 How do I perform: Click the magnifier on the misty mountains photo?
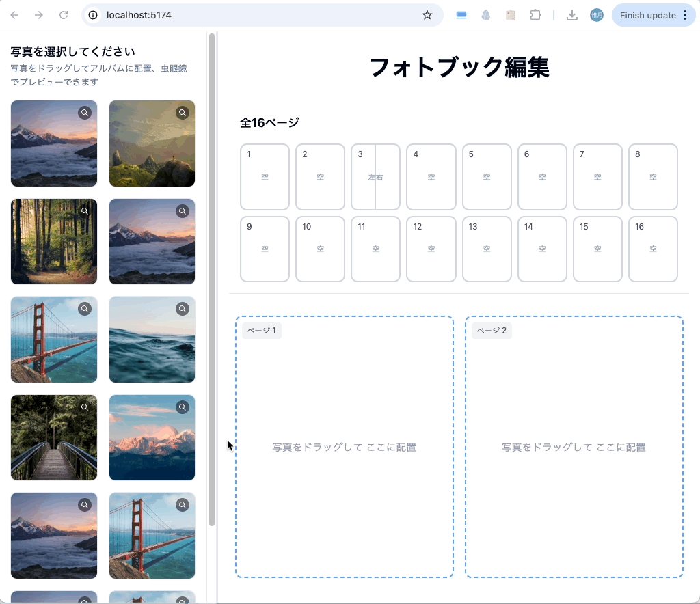point(183,210)
